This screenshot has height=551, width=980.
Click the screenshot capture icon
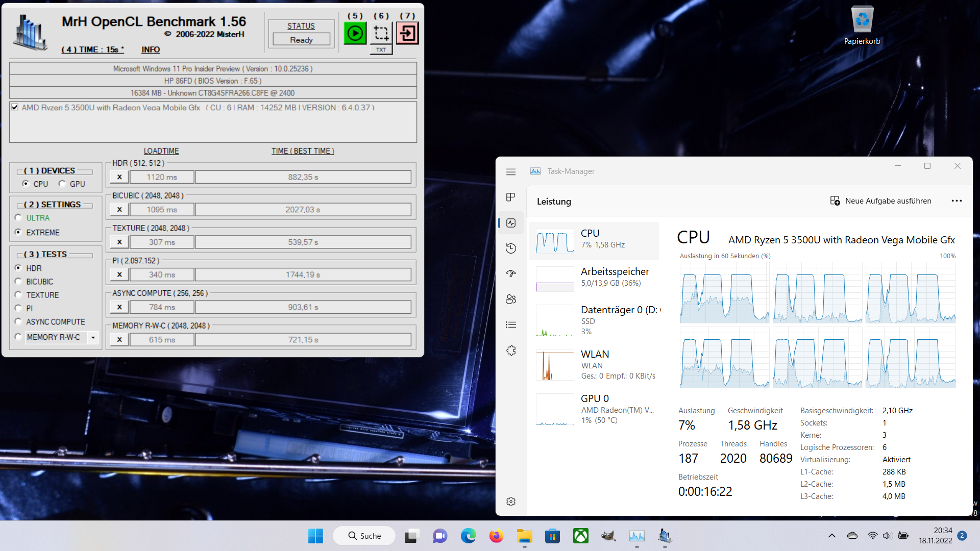click(381, 34)
